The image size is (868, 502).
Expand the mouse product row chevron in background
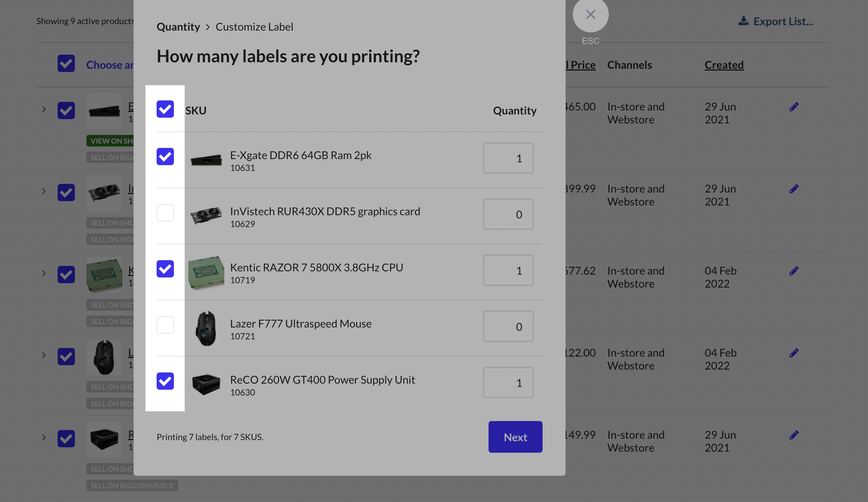click(x=44, y=355)
